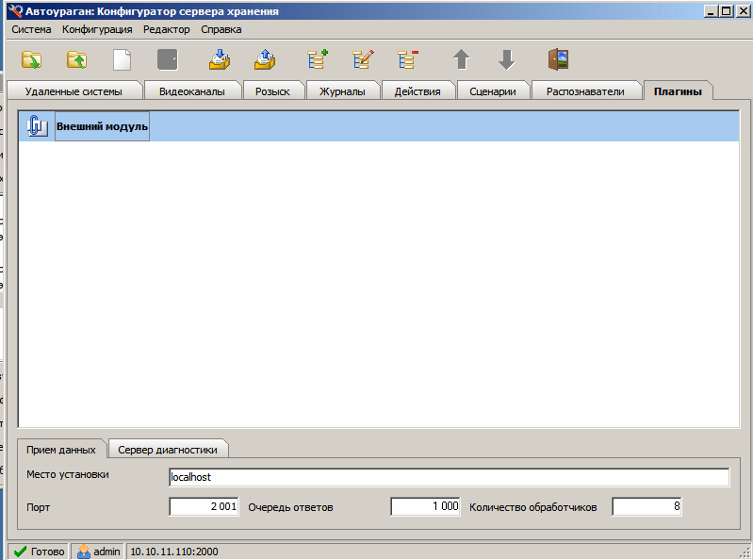This screenshot has width=753, height=560.
Task: Open the Сервер диагностики tab
Action: pos(168,450)
